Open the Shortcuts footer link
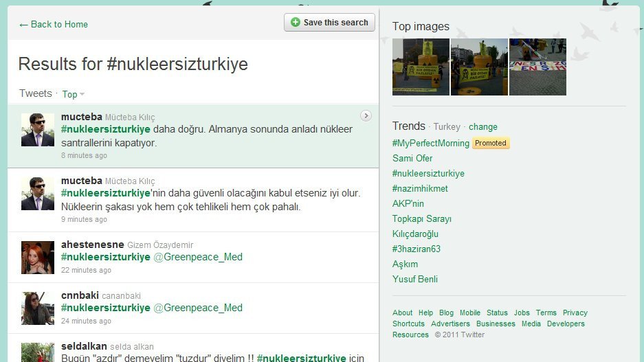644x362 pixels. [x=409, y=324]
